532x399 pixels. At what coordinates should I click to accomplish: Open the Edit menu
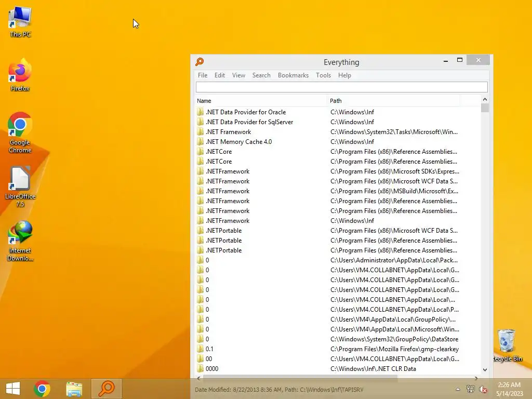tap(220, 75)
